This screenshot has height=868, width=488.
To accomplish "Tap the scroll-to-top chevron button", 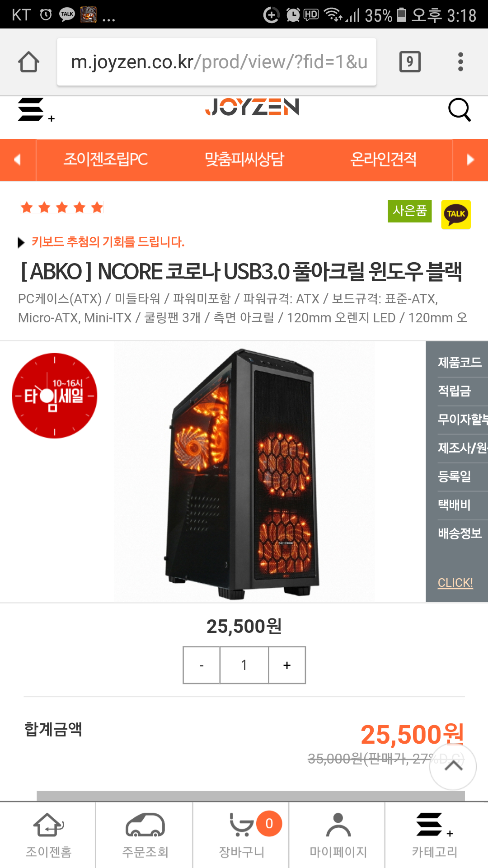I will pos(453,766).
